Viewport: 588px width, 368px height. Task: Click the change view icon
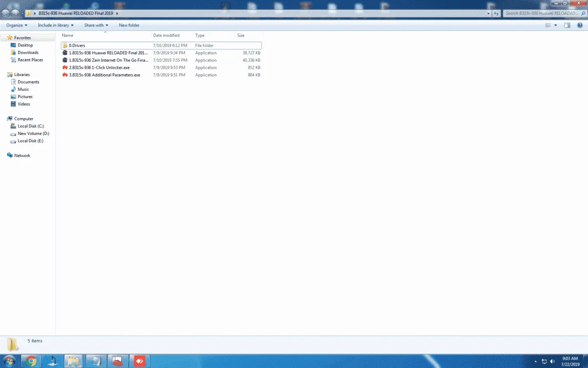pyautogui.click(x=549, y=25)
